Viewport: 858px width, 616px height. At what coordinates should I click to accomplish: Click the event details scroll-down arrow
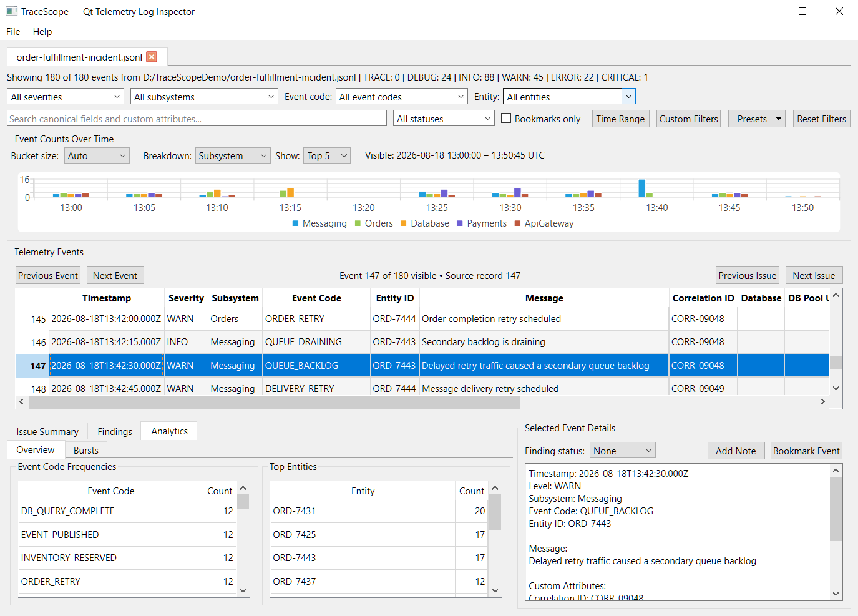836,594
